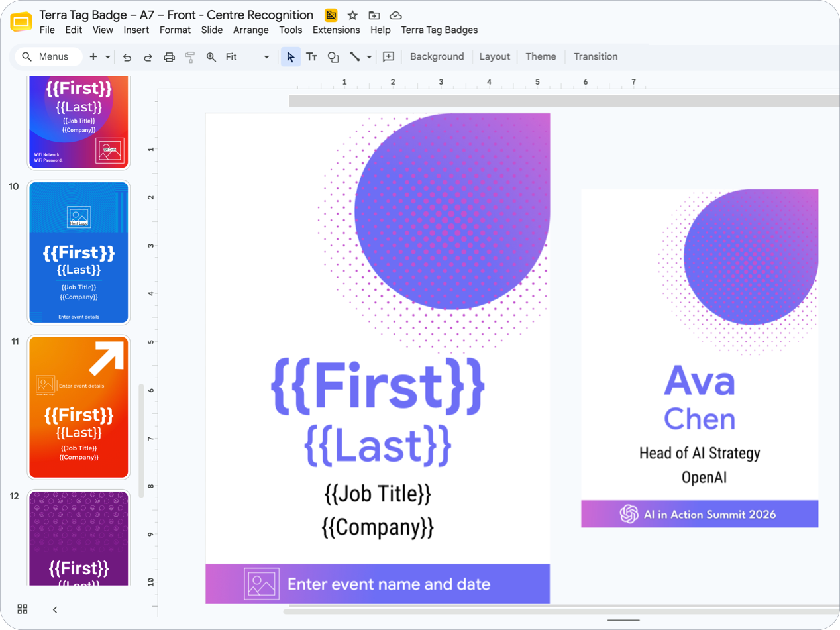The image size is (840, 630).
Task: Open the Terra Tag Badges menu
Action: click(x=439, y=30)
